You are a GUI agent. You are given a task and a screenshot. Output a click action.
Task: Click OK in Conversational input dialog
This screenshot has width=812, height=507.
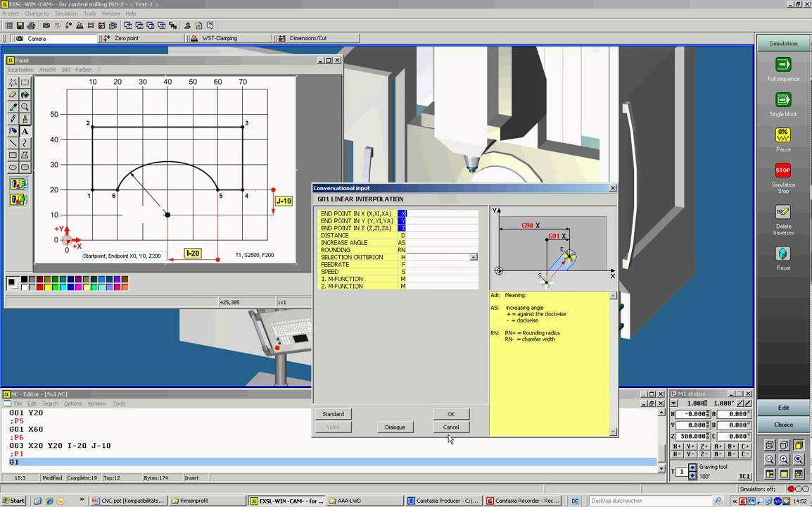click(x=451, y=414)
